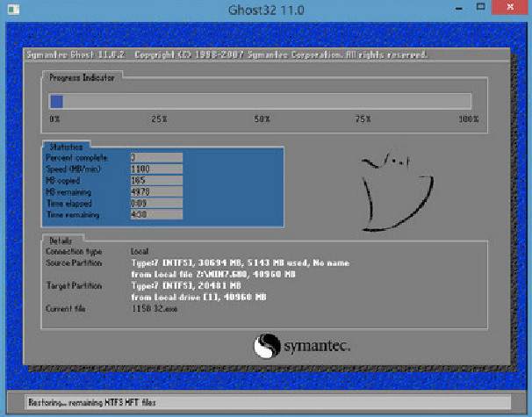
Task: Click the Target Partition label
Action: pos(74,285)
